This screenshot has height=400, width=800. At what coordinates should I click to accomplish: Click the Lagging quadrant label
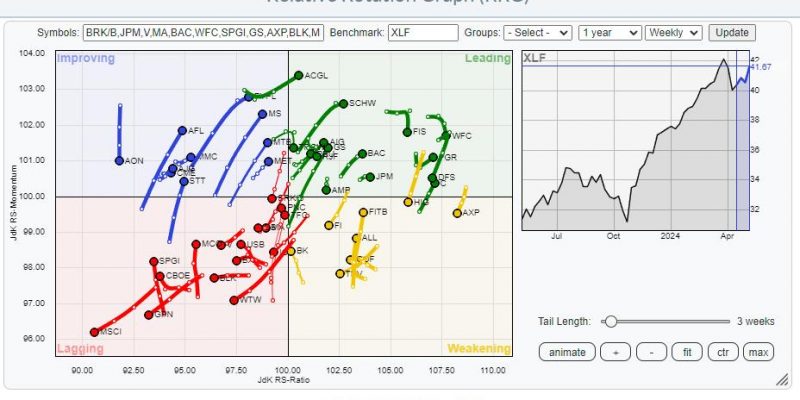tap(80, 349)
